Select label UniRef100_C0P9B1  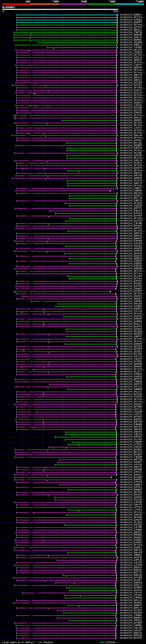point(131,47)
